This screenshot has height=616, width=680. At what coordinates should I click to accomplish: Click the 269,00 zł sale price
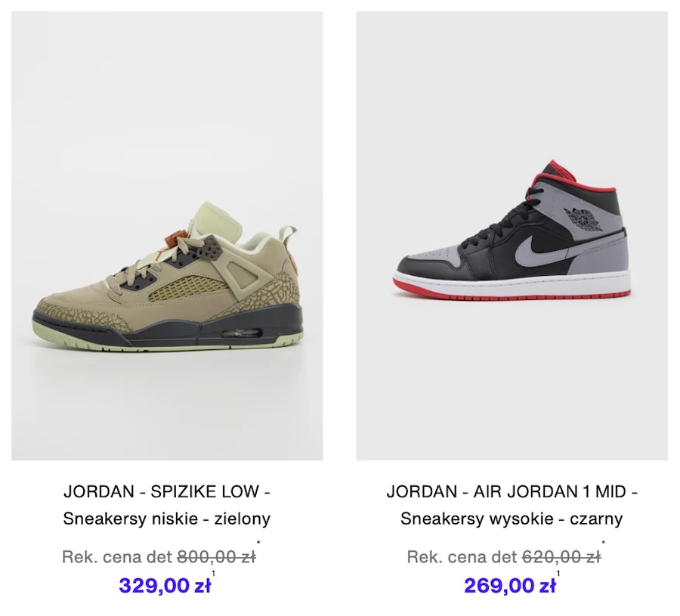[x=510, y=586]
